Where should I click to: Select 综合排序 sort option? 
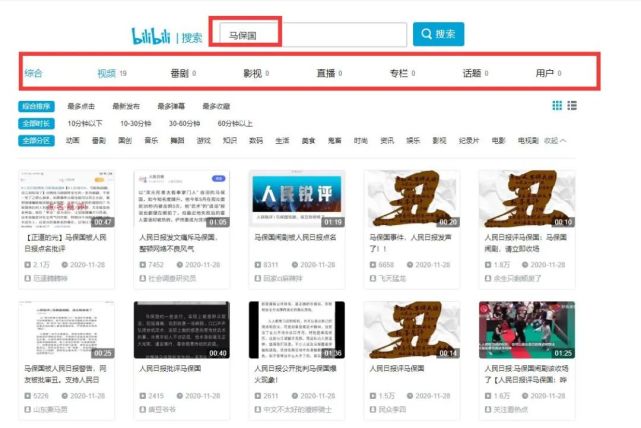coord(36,106)
